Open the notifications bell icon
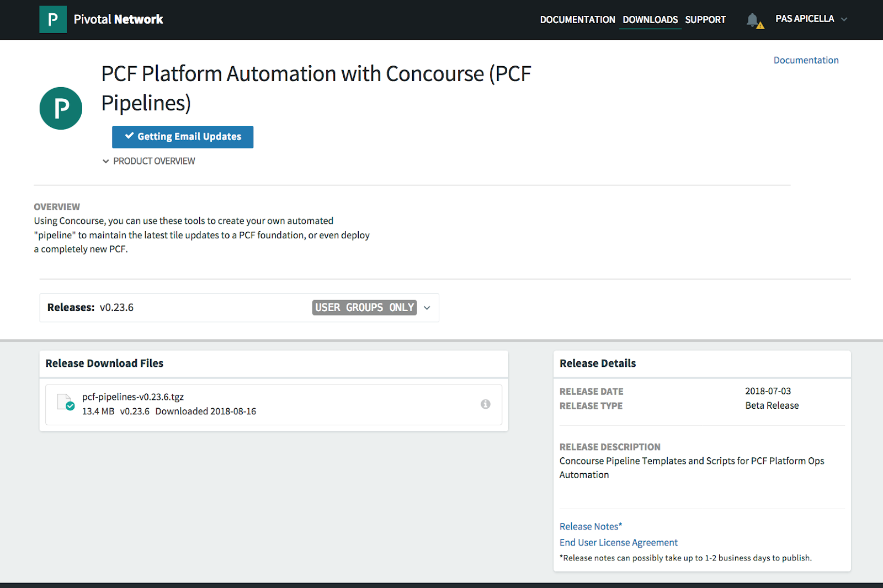This screenshot has height=588, width=883. (x=753, y=20)
